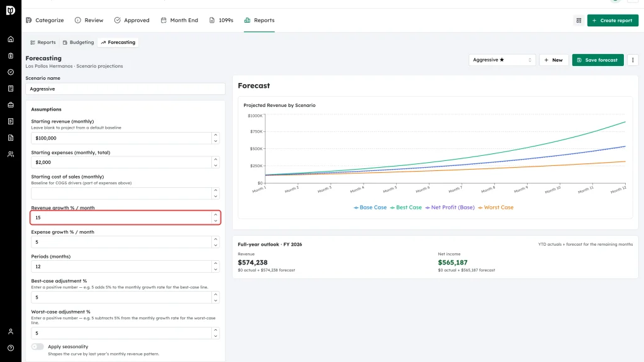Open the users group icon in sidebar
644x362 pixels.
pos(11,155)
